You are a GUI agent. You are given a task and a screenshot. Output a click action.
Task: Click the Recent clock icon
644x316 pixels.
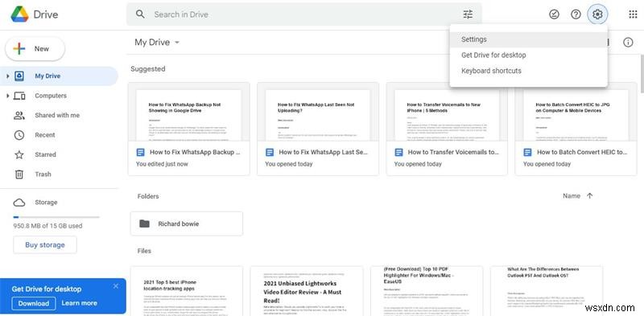19,135
